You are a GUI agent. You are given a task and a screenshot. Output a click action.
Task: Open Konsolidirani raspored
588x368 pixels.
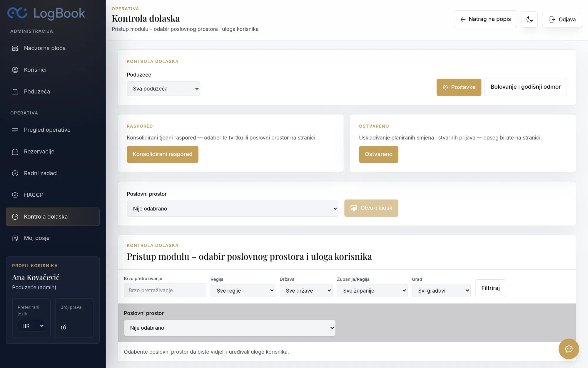click(163, 154)
